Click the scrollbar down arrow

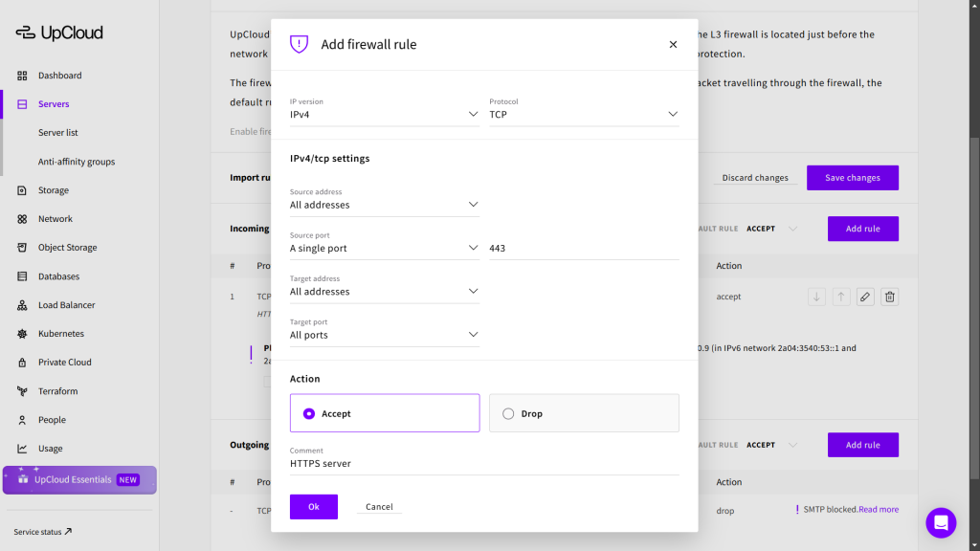pyautogui.click(x=974, y=546)
